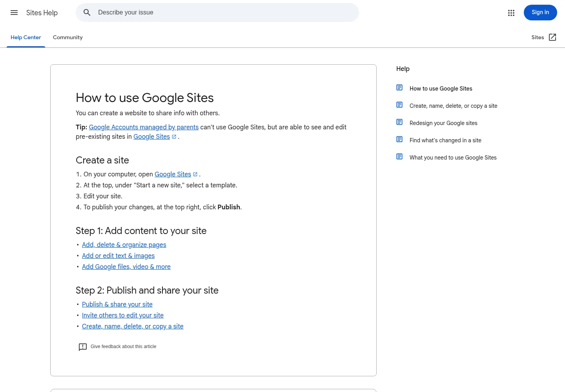565x392 pixels.
Task: Open sidebar Redesign your Google sites
Action: point(443,123)
